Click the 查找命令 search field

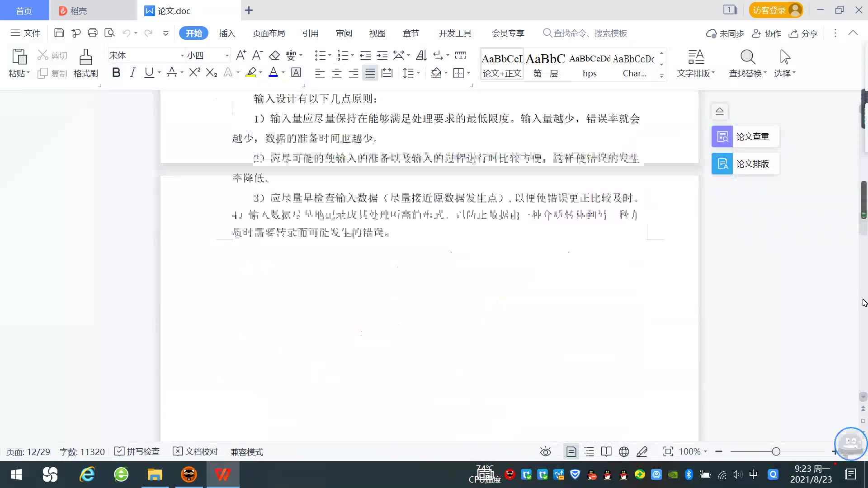coord(589,33)
